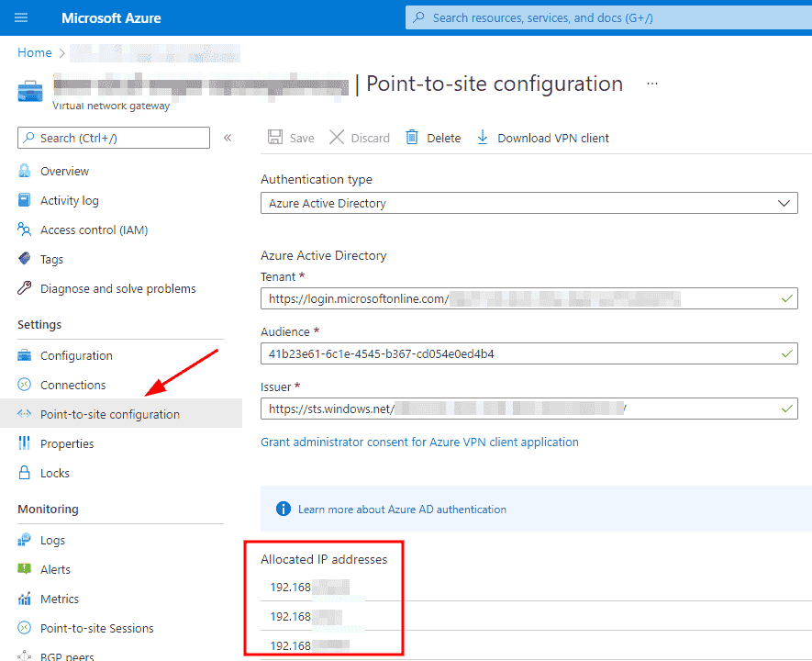Open Diagnose and solve problems
Viewport: 812px width, 661px height.
118,288
